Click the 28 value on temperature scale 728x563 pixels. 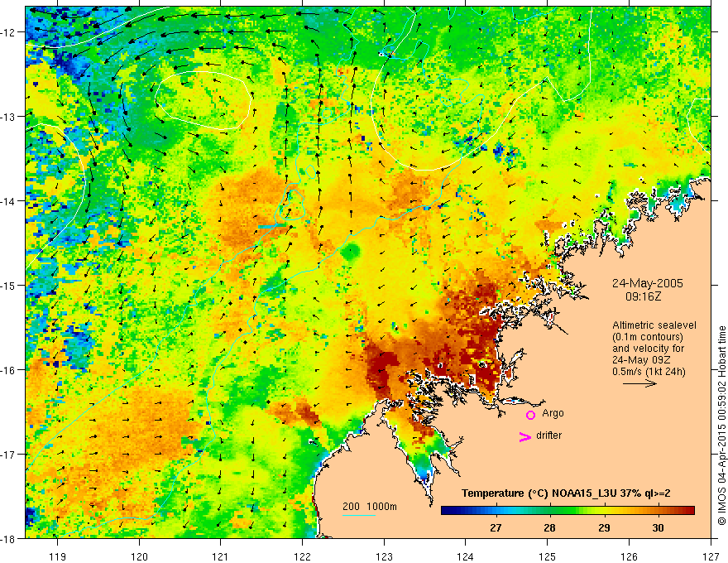point(549,527)
